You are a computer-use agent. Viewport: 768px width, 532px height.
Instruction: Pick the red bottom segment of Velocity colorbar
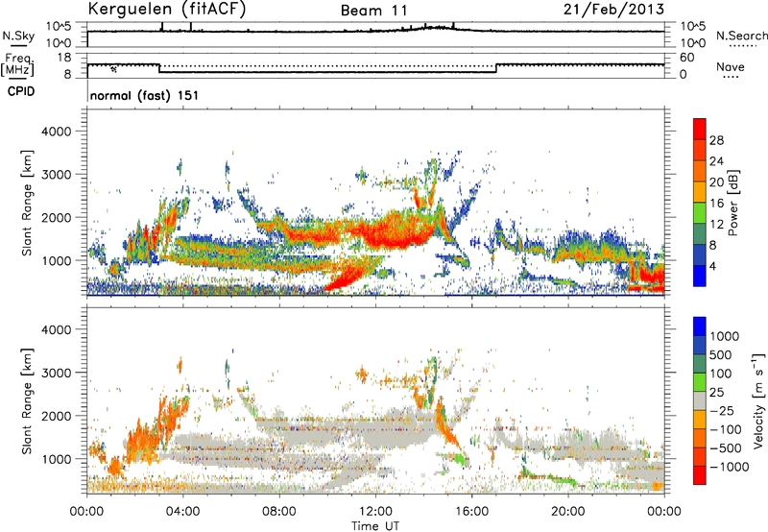[700, 475]
